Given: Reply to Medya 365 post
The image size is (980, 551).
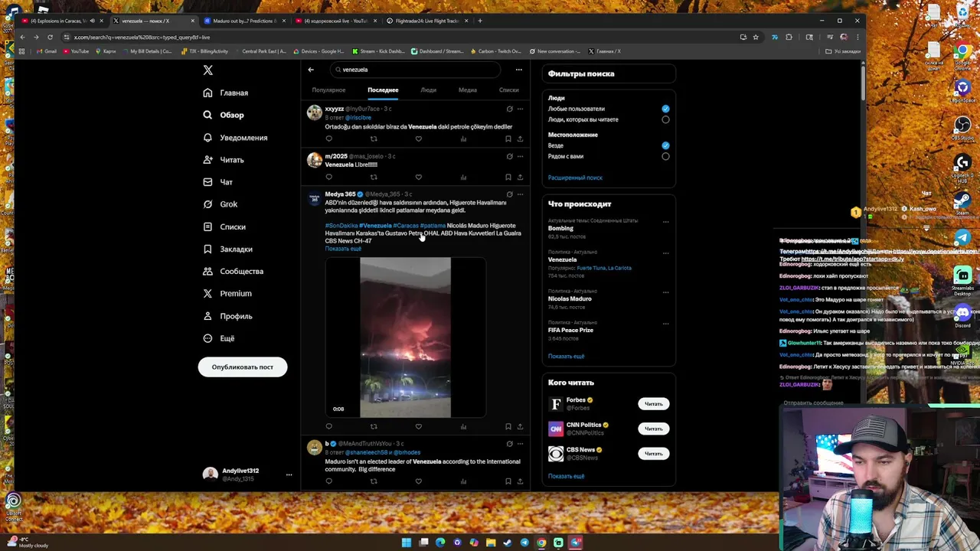Looking at the screenshot, I should pyautogui.click(x=328, y=426).
